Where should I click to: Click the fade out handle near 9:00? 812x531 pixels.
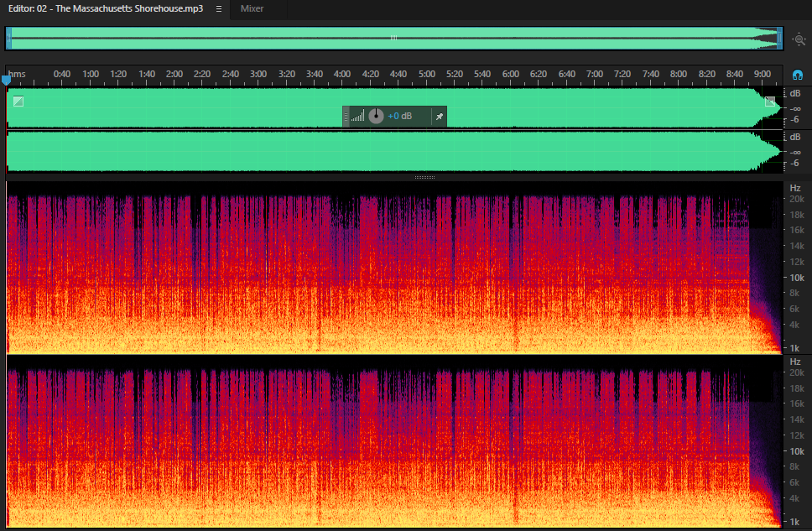tap(770, 102)
